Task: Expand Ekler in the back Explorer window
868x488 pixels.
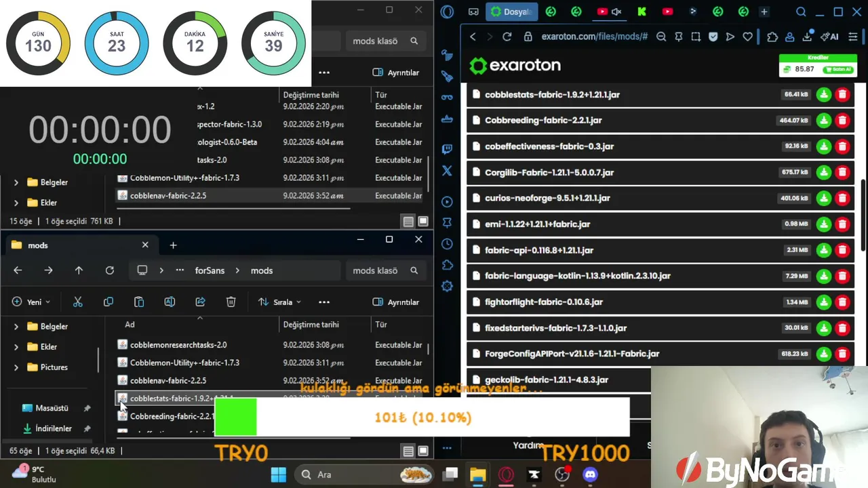Action: [x=16, y=203]
